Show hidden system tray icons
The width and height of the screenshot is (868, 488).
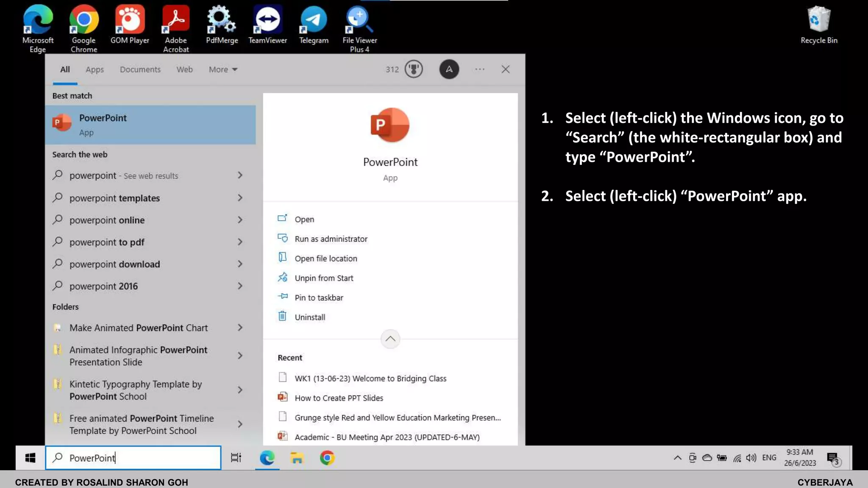click(x=677, y=458)
